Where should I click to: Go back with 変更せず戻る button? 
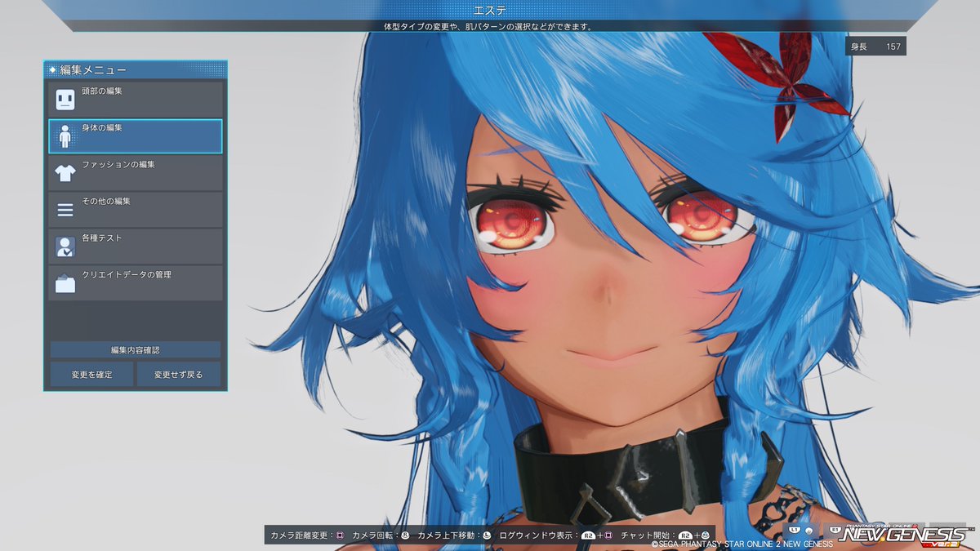[x=180, y=375]
